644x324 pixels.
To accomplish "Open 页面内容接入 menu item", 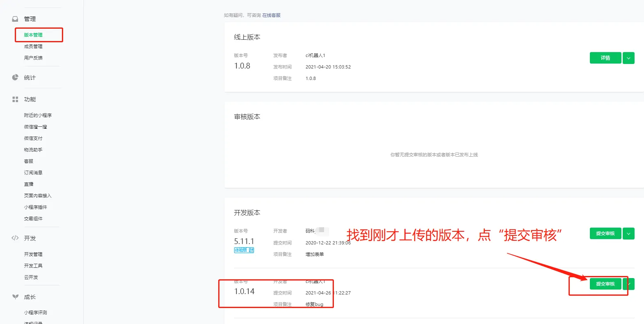I will tap(38, 196).
